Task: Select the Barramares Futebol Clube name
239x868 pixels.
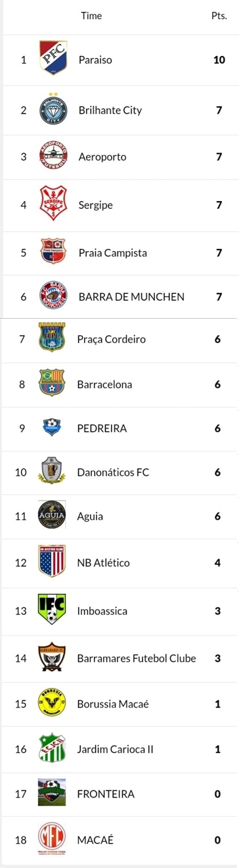Action: coord(137,658)
